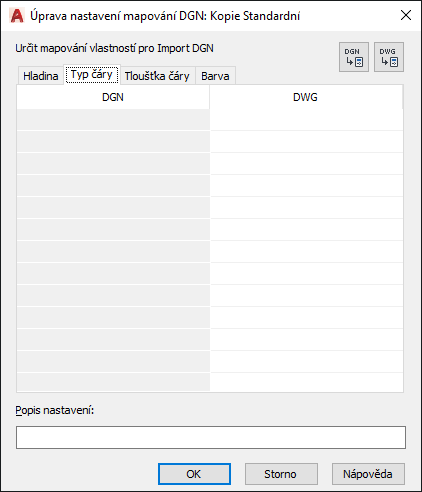Viewport: 422px width, 492px height.
Task: Focus the Popis nastavení text field
Action: click(211, 437)
